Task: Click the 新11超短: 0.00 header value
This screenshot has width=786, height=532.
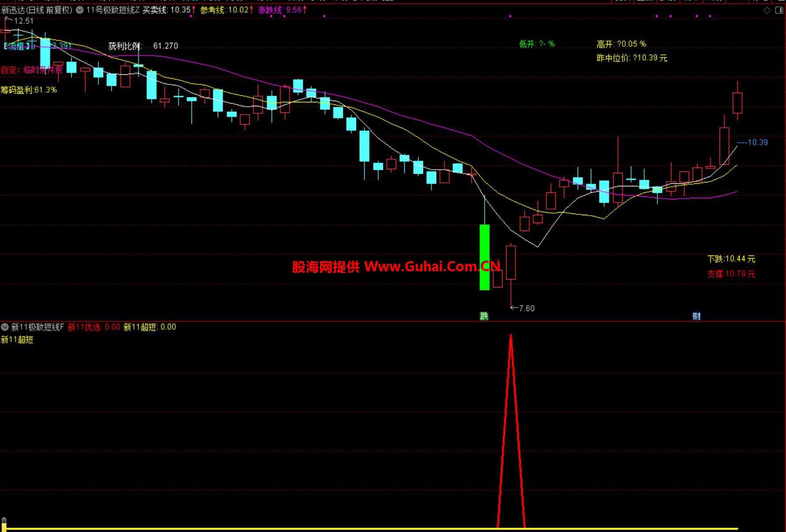Action: (x=150, y=327)
